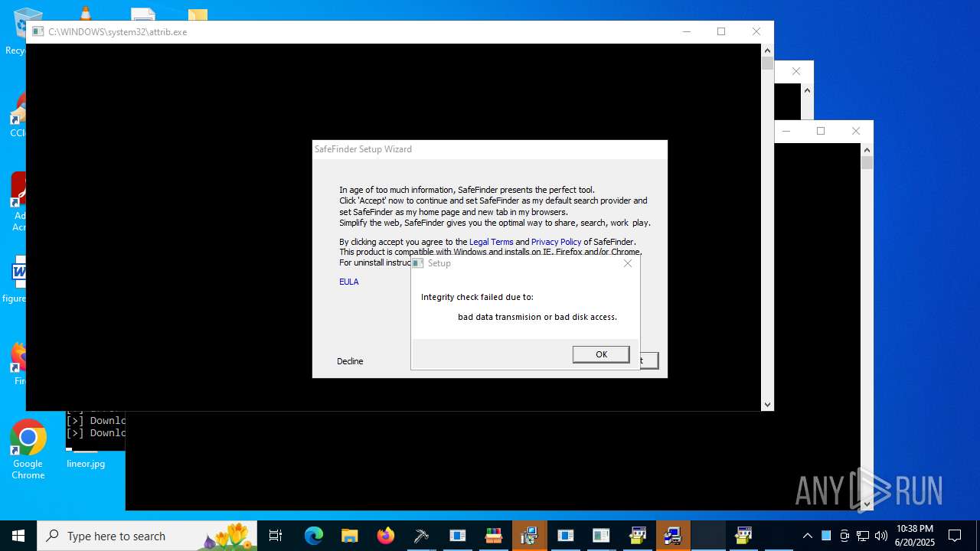
Task: Click the blue square tray icon
Action: [826, 536]
